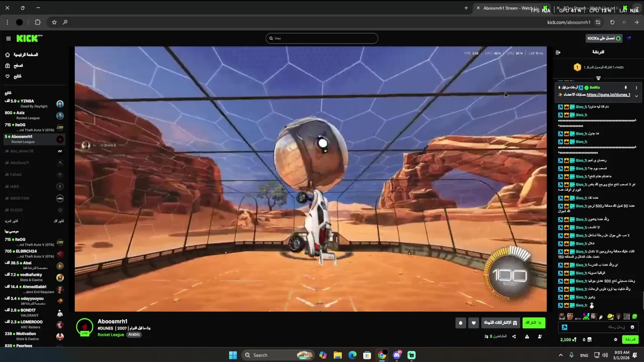Open new browser tab
The image size is (644, 362).
coord(466,8)
